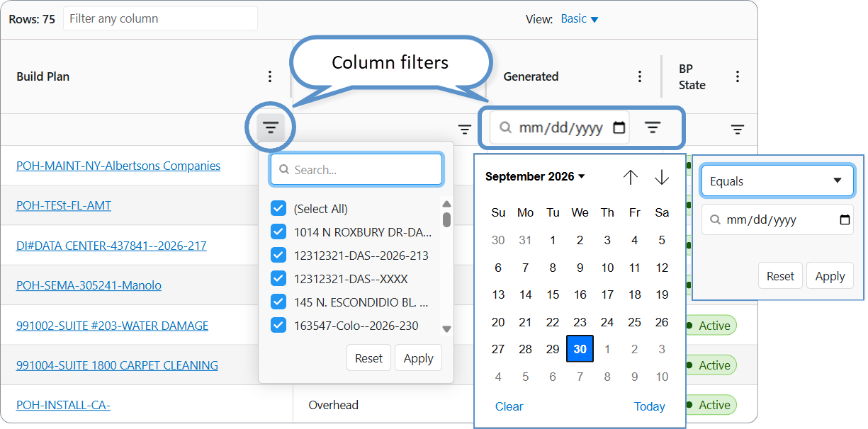Image resolution: width=868 pixels, height=429 pixels.
Task: Select September 1 in the calendar
Action: pyautogui.click(x=553, y=240)
